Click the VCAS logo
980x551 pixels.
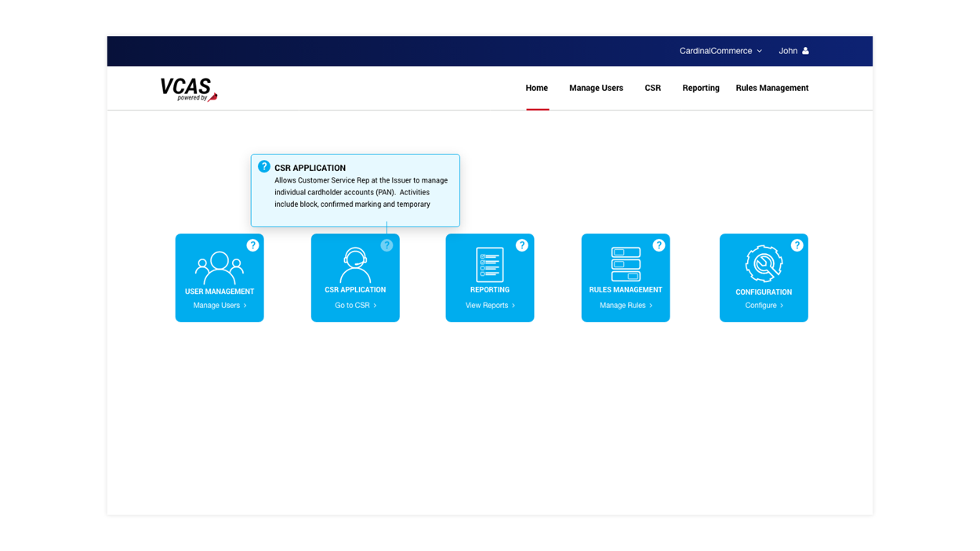[188, 89]
